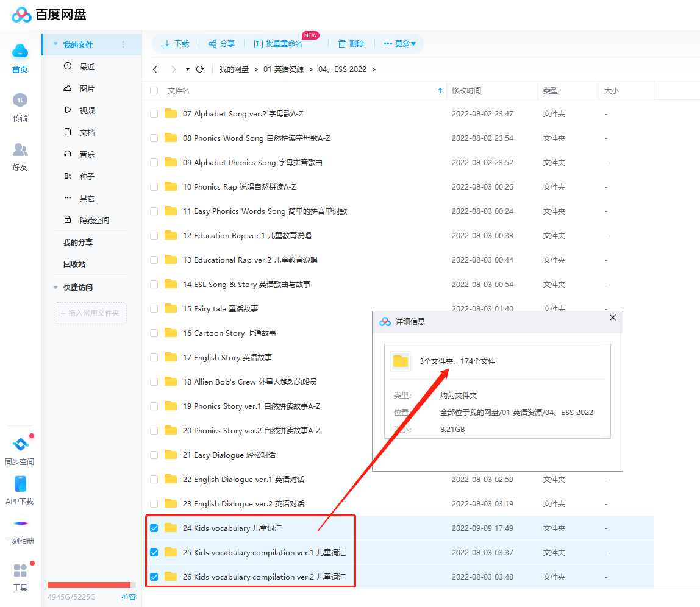Close the 详细信息 details dialog

(612, 318)
